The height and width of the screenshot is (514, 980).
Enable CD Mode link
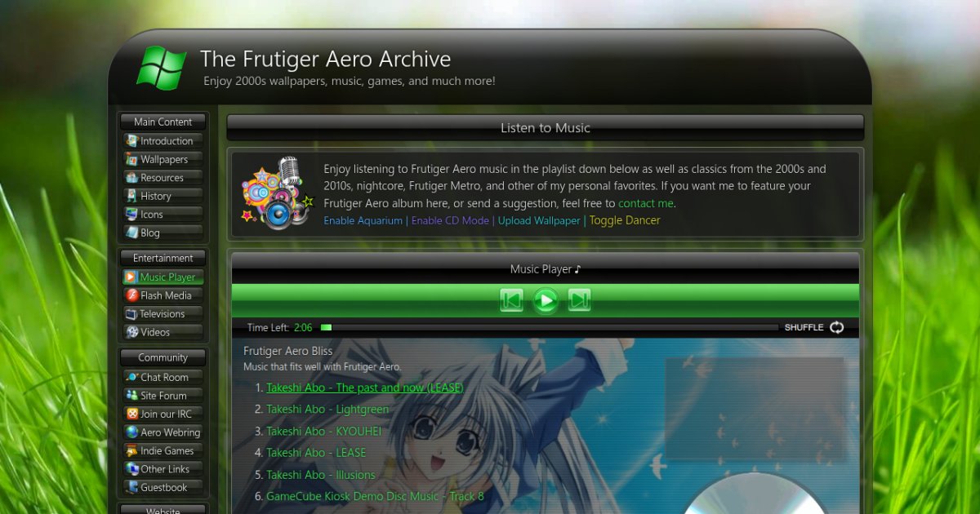[450, 220]
